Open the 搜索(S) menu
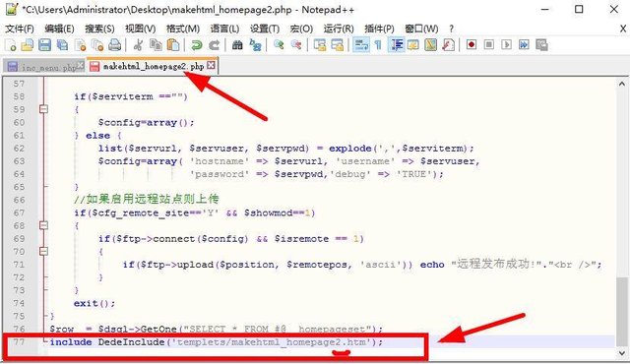This screenshot has width=630, height=364. click(99, 29)
